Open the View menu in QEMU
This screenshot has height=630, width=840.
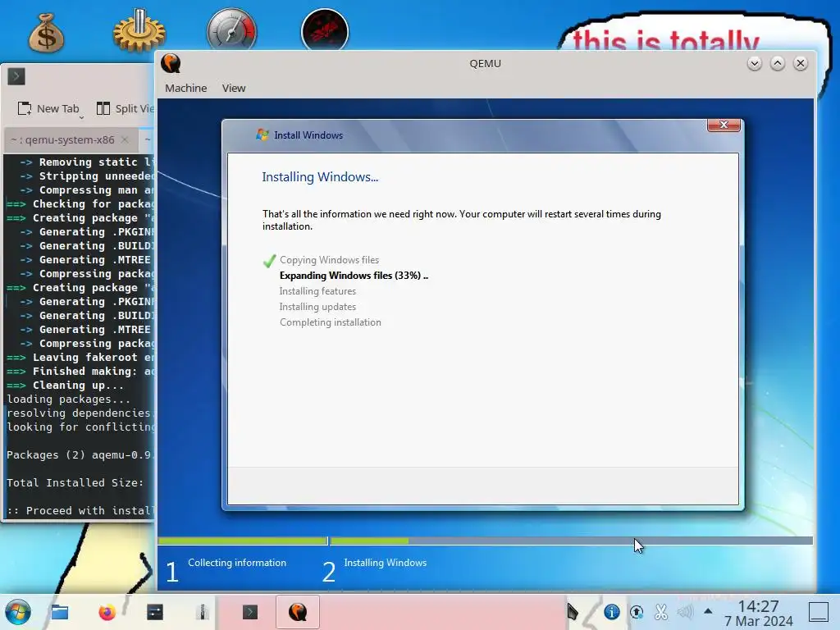tap(234, 88)
